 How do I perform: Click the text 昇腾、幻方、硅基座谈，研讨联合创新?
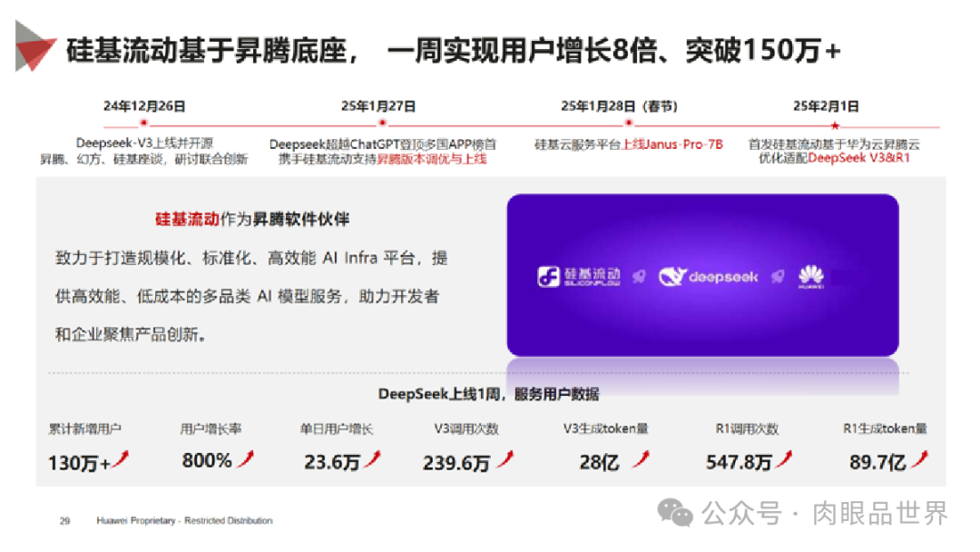(144, 160)
